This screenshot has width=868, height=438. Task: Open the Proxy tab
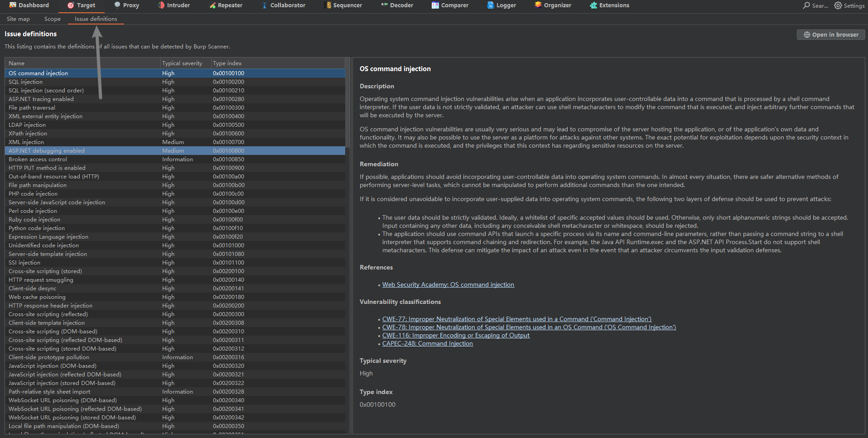point(126,5)
